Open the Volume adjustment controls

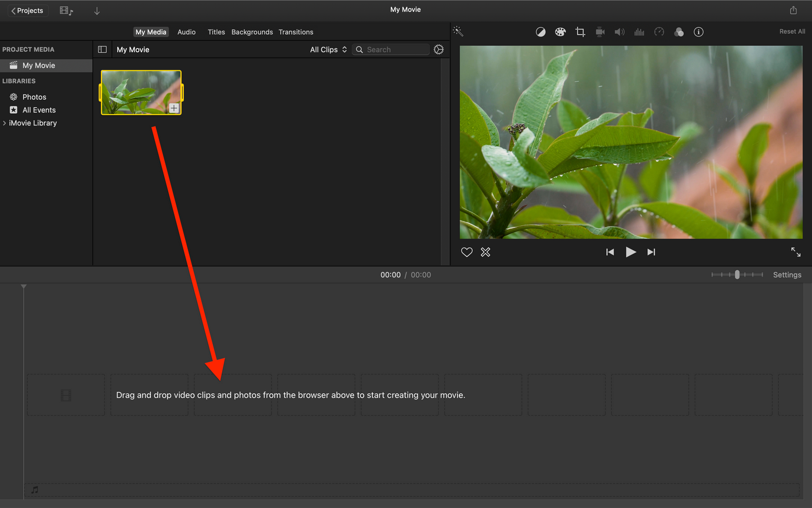click(619, 32)
